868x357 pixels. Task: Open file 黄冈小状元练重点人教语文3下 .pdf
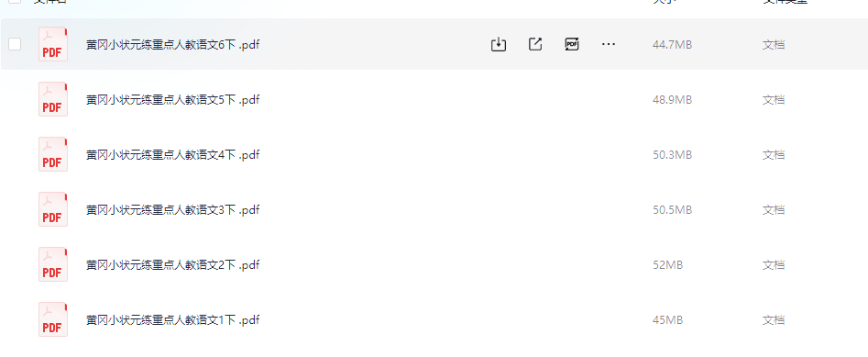point(172,210)
